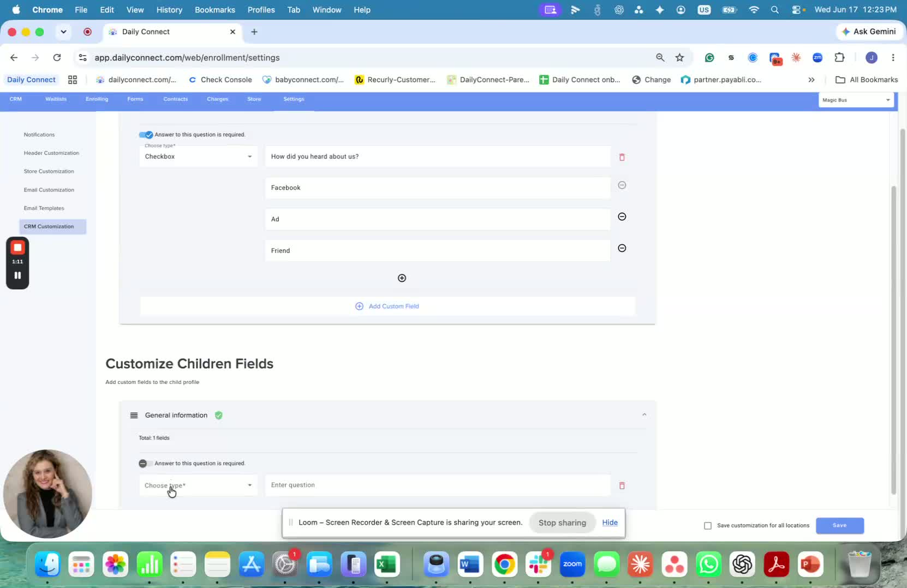
Task: Switch to the Forms tab
Action: [135, 99]
